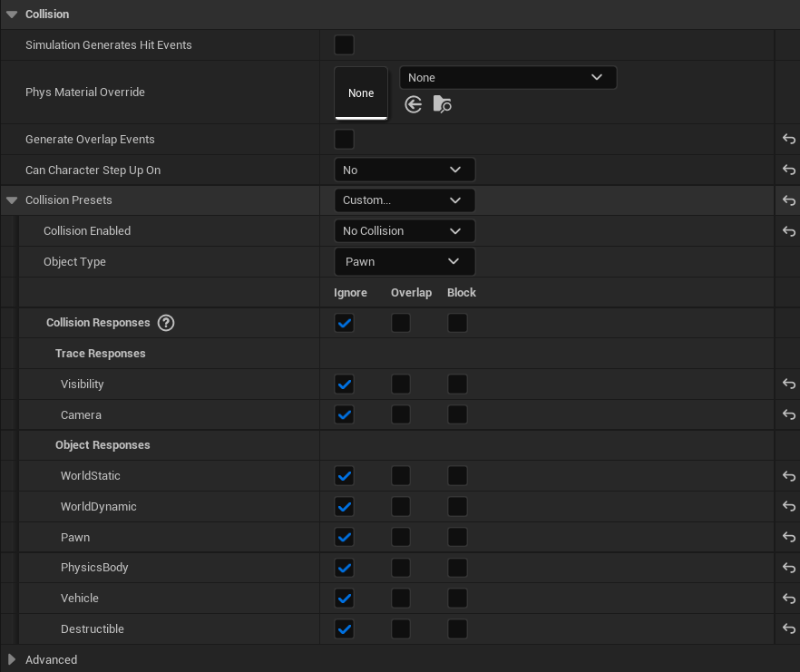This screenshot has height=672, width=800.
Task: Open the Collision Presets dropdown showing Custom
Action: pos(405,200)
